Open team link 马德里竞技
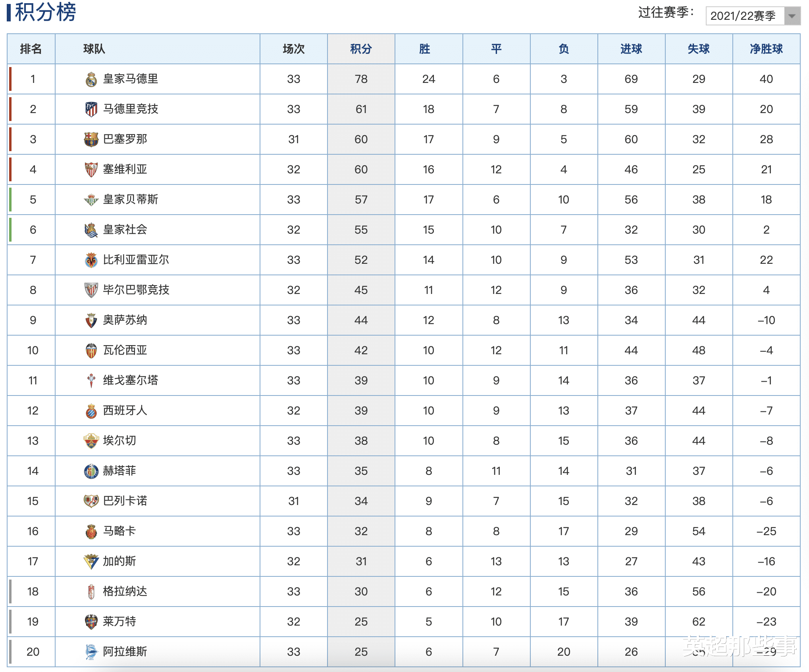This screenshot has height=672, width=809. coord(131,109)
